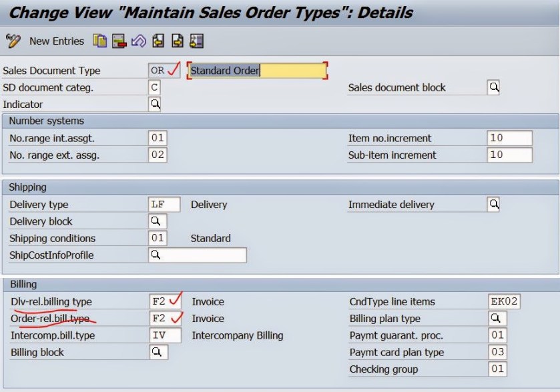The width and height of the screenshot is (560, 392).
Task: Click the CndType line items EK02 field
Action: coord(503,302)
